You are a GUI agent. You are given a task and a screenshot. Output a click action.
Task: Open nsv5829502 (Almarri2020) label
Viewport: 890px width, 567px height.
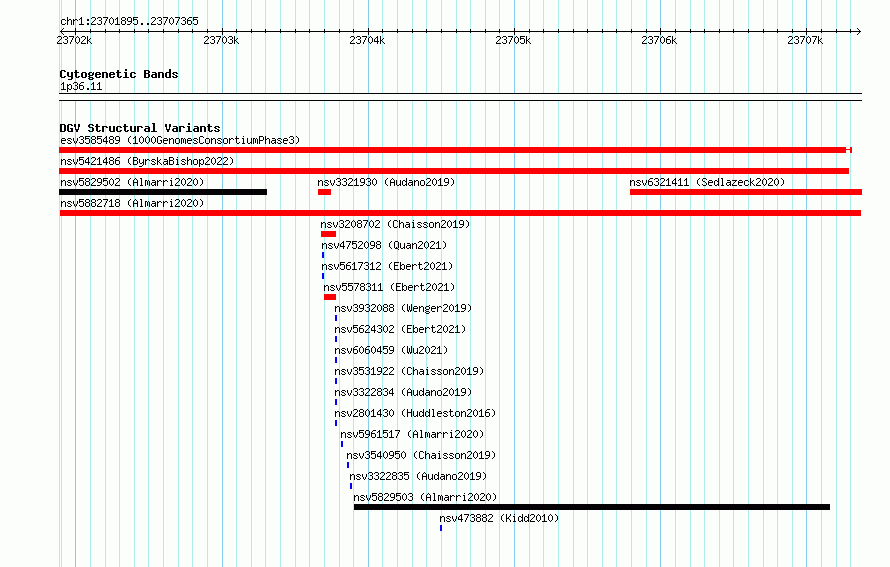pyautogui.click(x=132, y=182)
